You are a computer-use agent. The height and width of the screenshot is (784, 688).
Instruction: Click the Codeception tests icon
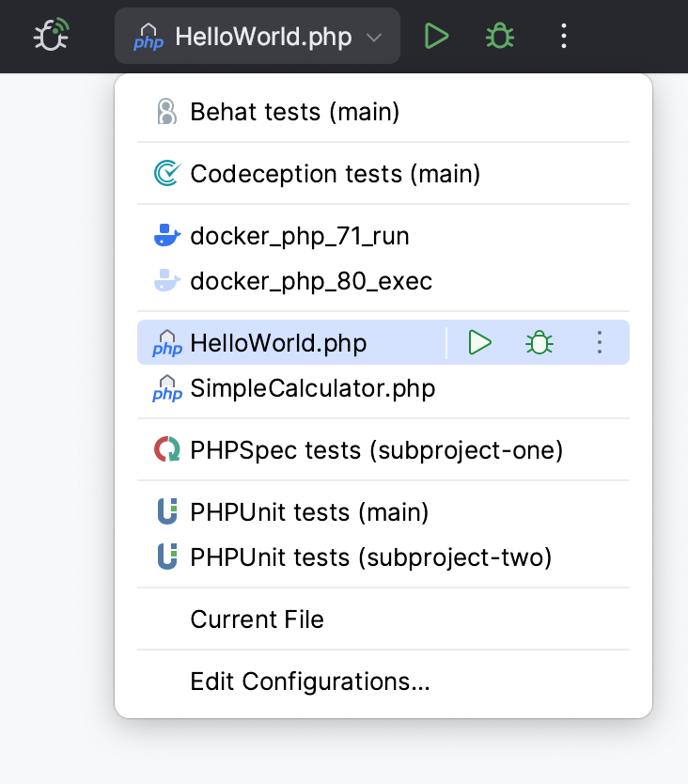[167, 174]
